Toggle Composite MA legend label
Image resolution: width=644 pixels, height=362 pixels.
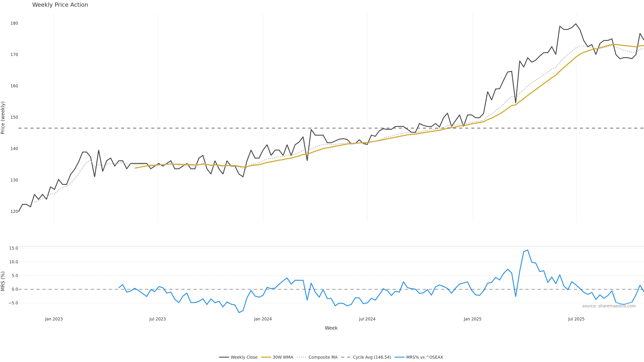point(323,357)
